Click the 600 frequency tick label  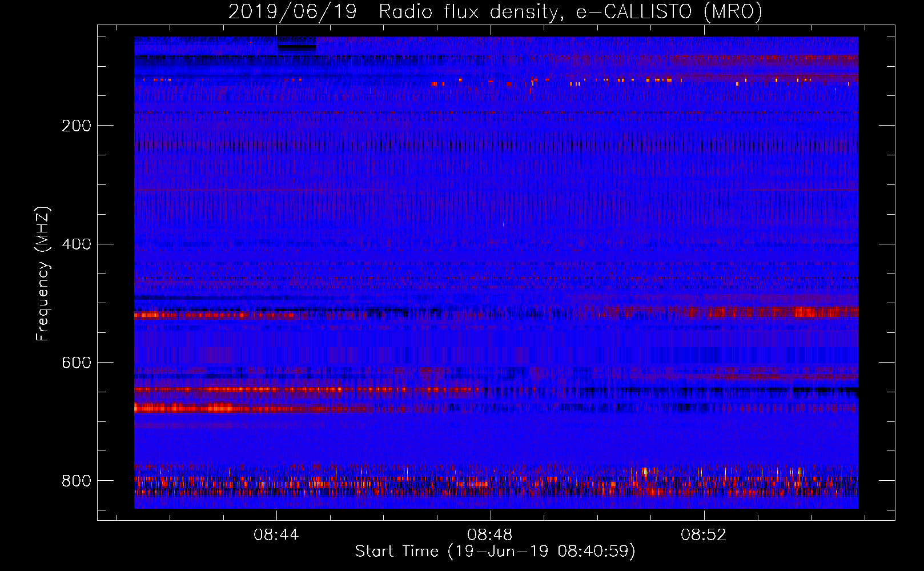point(77,363)
